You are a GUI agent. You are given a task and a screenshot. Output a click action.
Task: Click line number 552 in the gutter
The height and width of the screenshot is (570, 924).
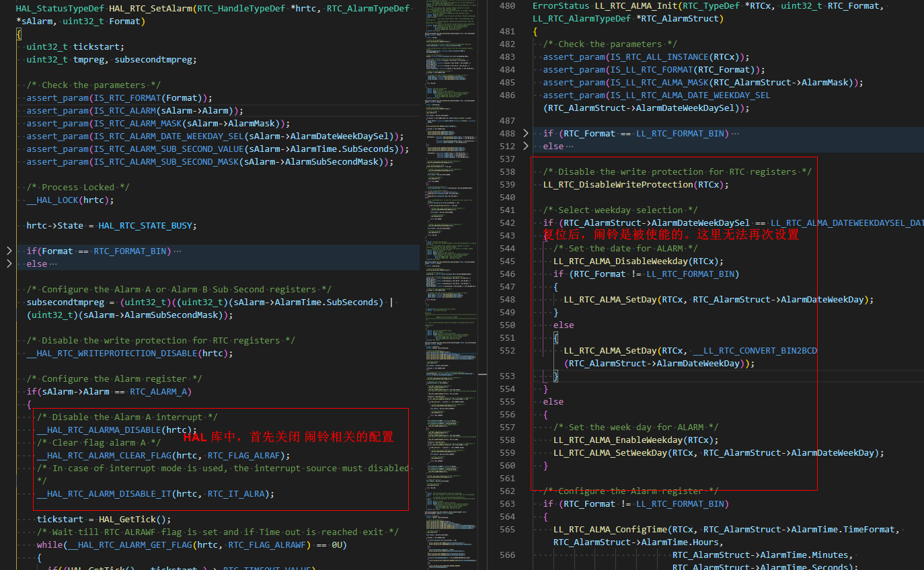(x=507, y=351)
